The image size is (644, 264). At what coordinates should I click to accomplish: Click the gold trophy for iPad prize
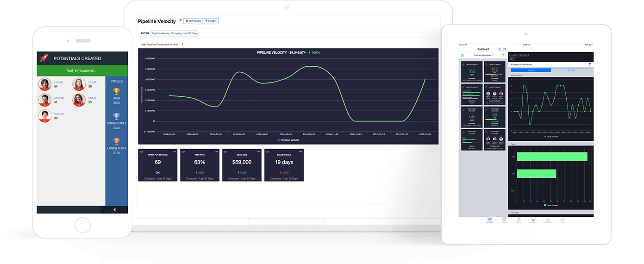pos(116,91)
